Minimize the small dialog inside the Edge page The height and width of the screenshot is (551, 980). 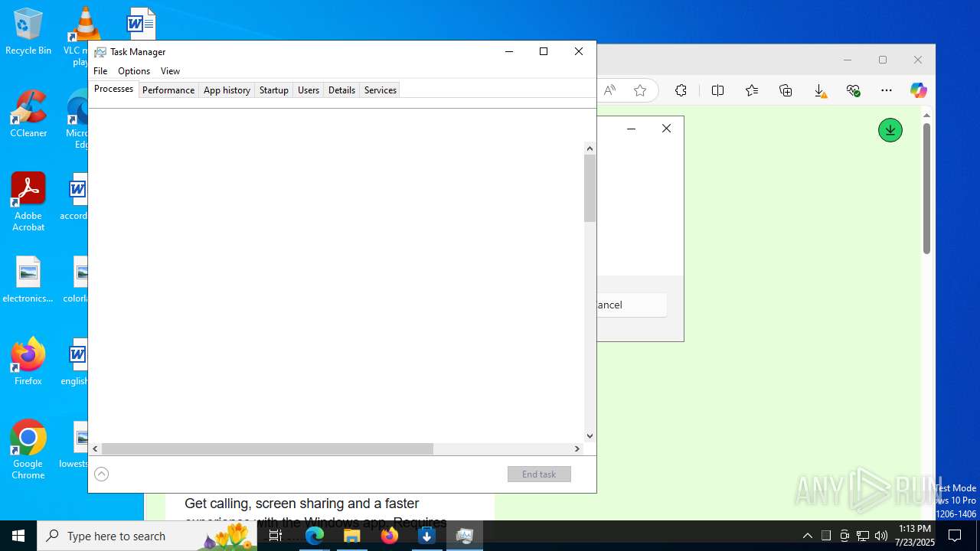631,129
